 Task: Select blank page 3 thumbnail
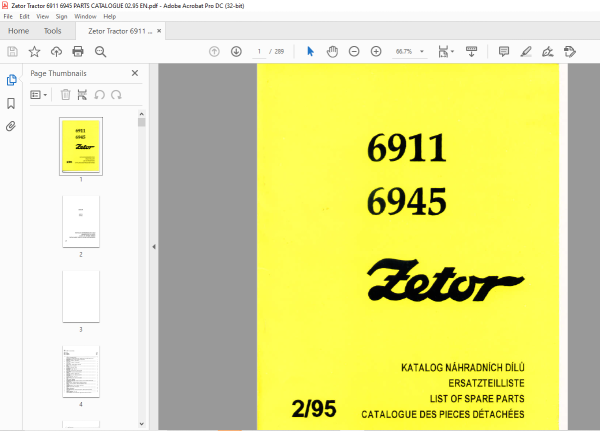click(81, 297)
